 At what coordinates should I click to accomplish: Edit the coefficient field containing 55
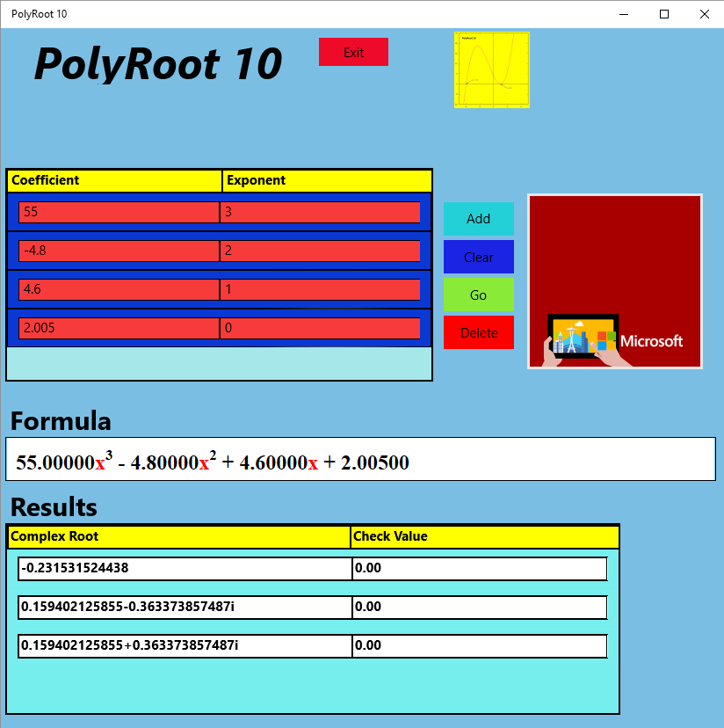click(x=119, y=212)
